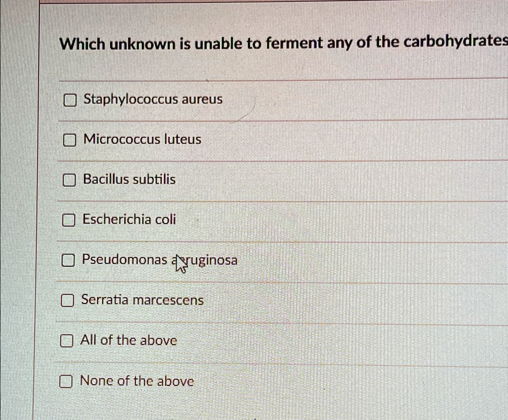
Task: Select the None of the above option
Action: (136, 381)
